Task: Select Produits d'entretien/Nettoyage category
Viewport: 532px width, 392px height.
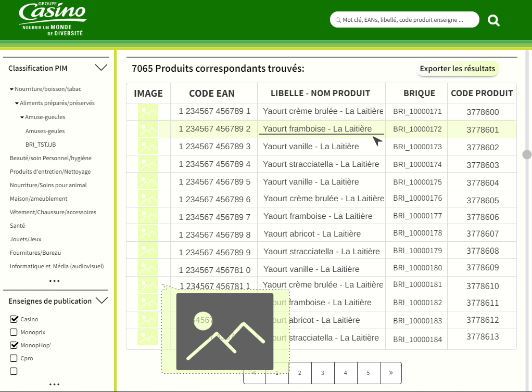Action: point(50,172)
